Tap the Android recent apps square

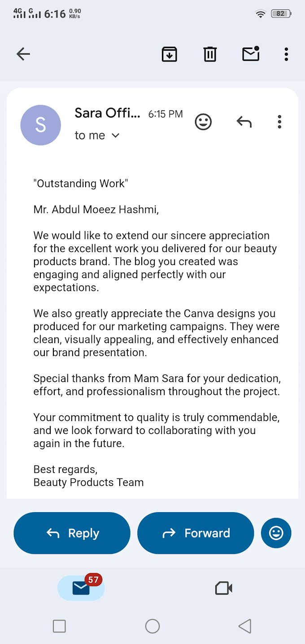pos(59,626)
